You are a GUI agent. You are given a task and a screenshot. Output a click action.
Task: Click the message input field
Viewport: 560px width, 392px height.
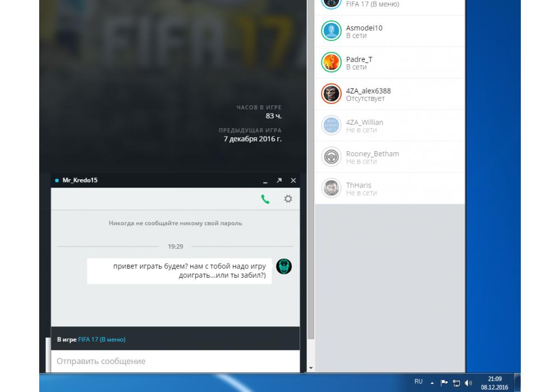[175, 361]
